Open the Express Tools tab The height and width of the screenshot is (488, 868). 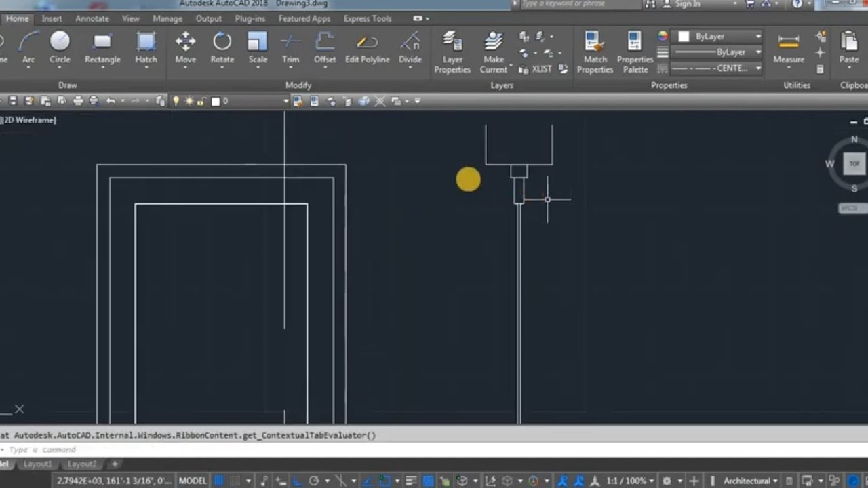pos(368,18)
